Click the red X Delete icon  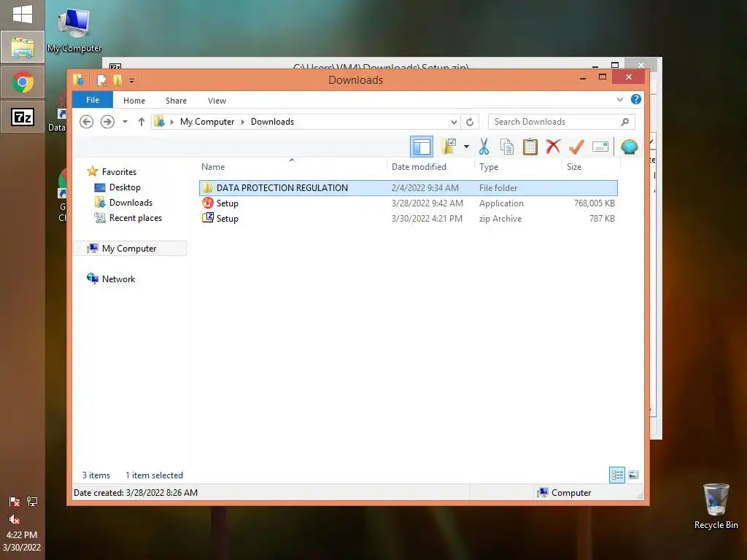[x=553, y=147]
